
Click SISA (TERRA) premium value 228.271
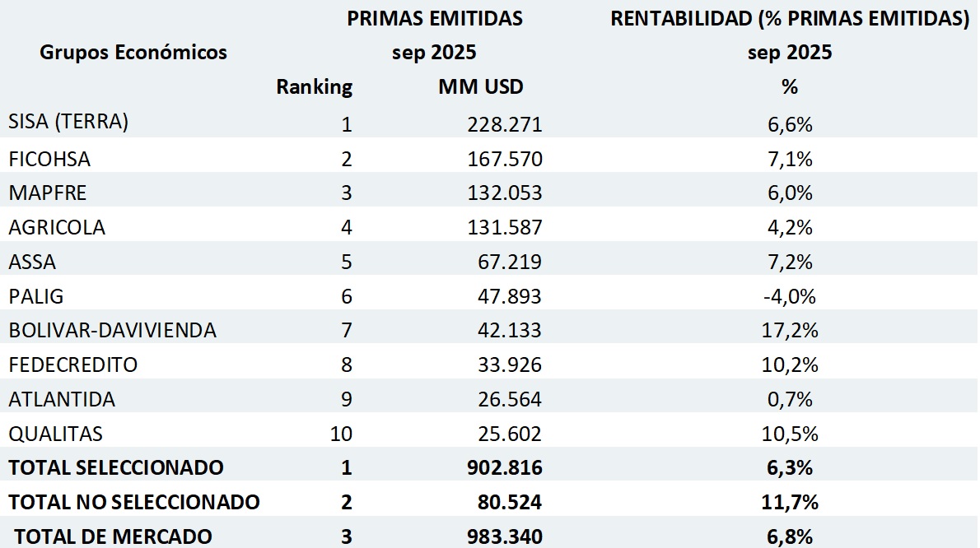pyautogui.click(x=502, y=124)
